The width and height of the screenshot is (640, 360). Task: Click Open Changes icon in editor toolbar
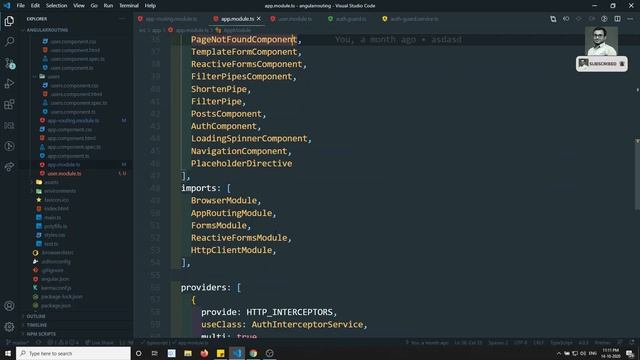553,19
